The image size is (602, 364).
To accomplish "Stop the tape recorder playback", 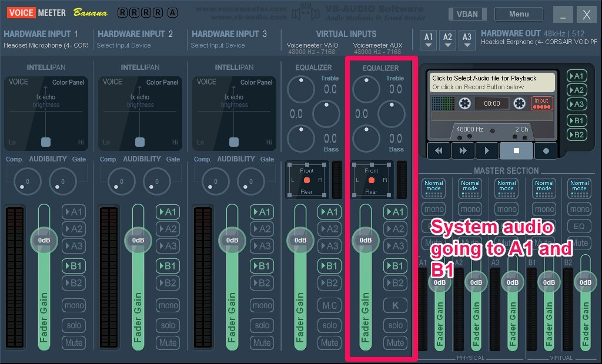I will (516, 150).
